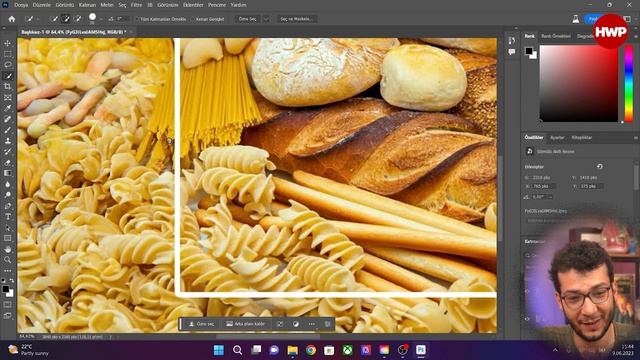Open Chrome from the Windows taskbar
The width and height of the screenshot is (640, 360).
311,350
